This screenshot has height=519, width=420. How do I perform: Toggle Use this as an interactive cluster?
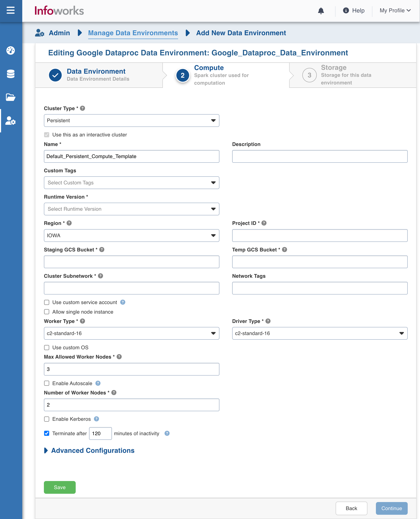47,135
